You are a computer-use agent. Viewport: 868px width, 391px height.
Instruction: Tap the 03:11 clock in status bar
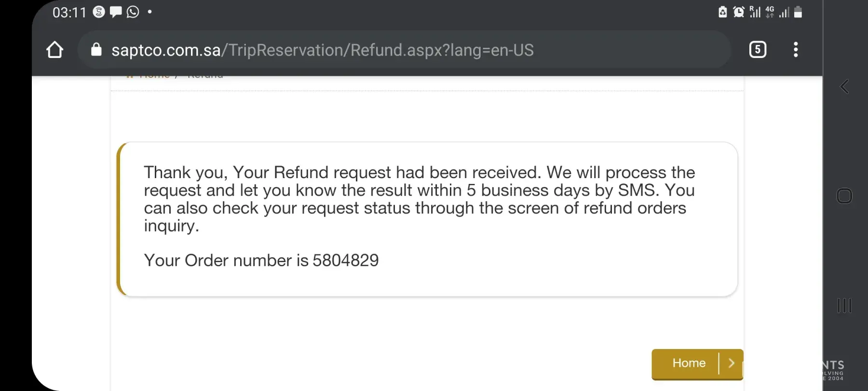click(69, 13)
